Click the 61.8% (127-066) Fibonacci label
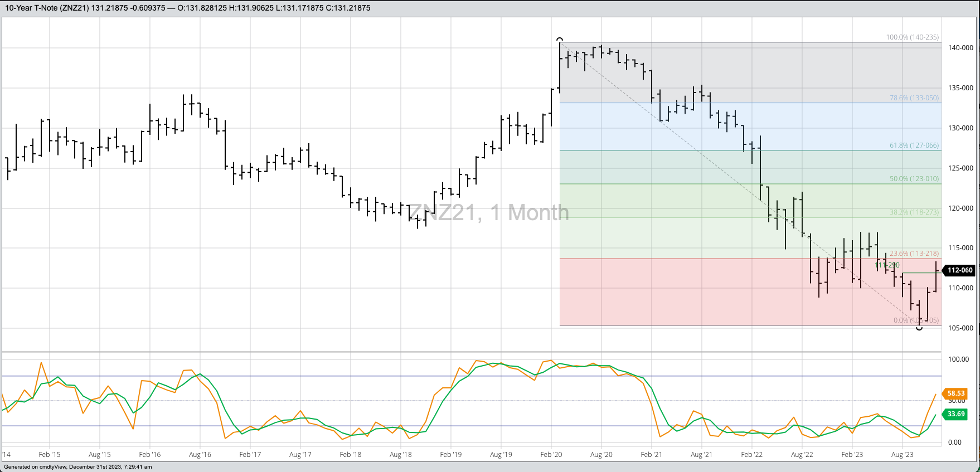Viewport: 980px width, 472px height. [x=914, y=145]
